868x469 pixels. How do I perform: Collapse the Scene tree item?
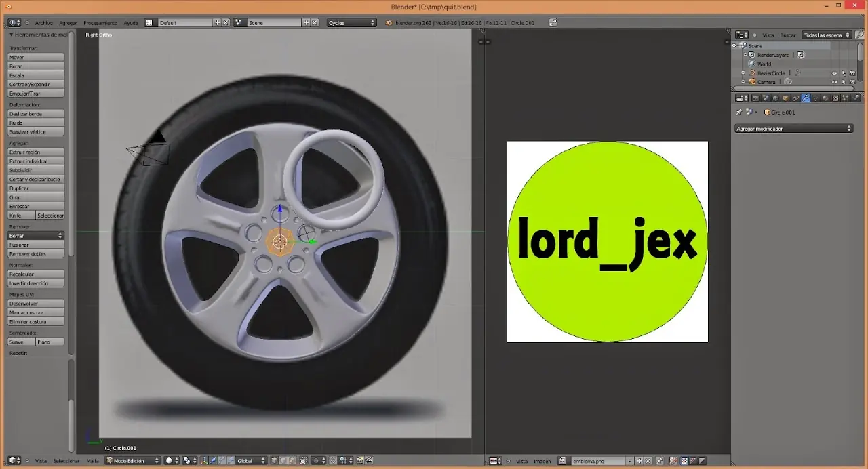pos(734,46)
